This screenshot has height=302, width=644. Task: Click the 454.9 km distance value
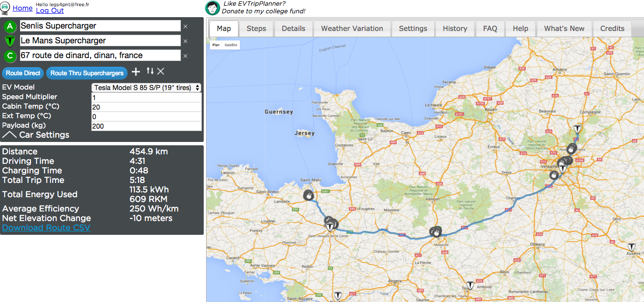(149, 151)
